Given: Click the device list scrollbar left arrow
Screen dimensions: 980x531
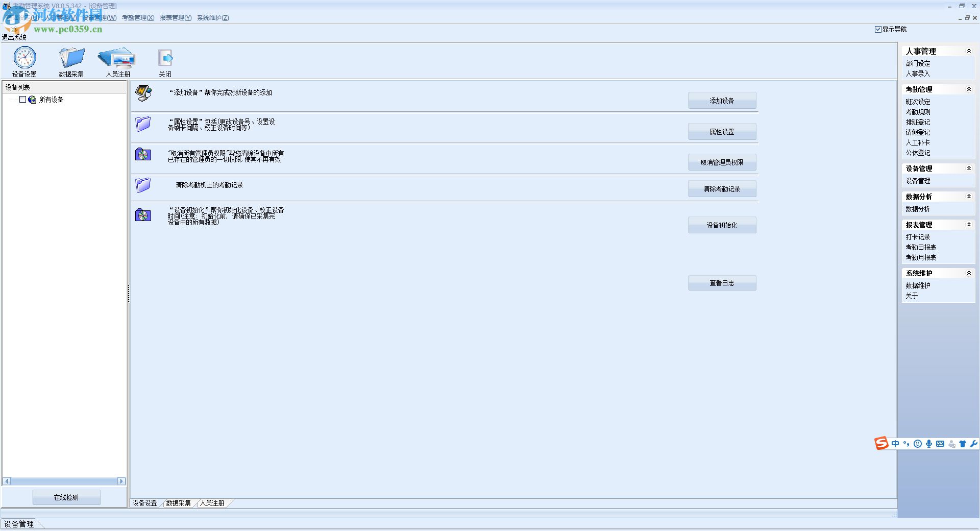Looking at the screenshot, I should coord(7,481).
